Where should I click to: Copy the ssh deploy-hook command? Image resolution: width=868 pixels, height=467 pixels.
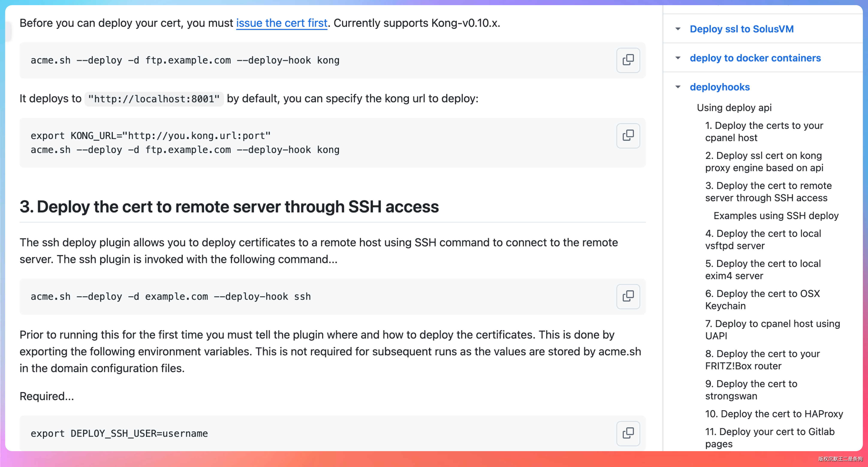[x=628, y=297]
